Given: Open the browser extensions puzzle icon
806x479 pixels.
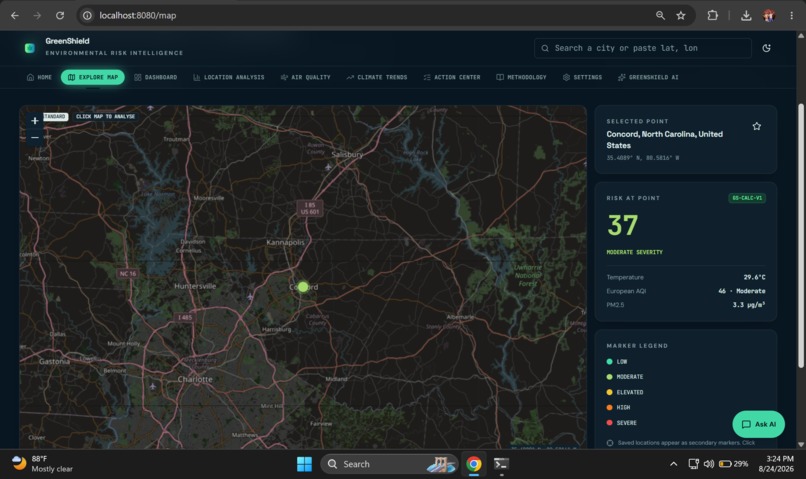Looking at the screenshot, I should [x=712, y=15].
